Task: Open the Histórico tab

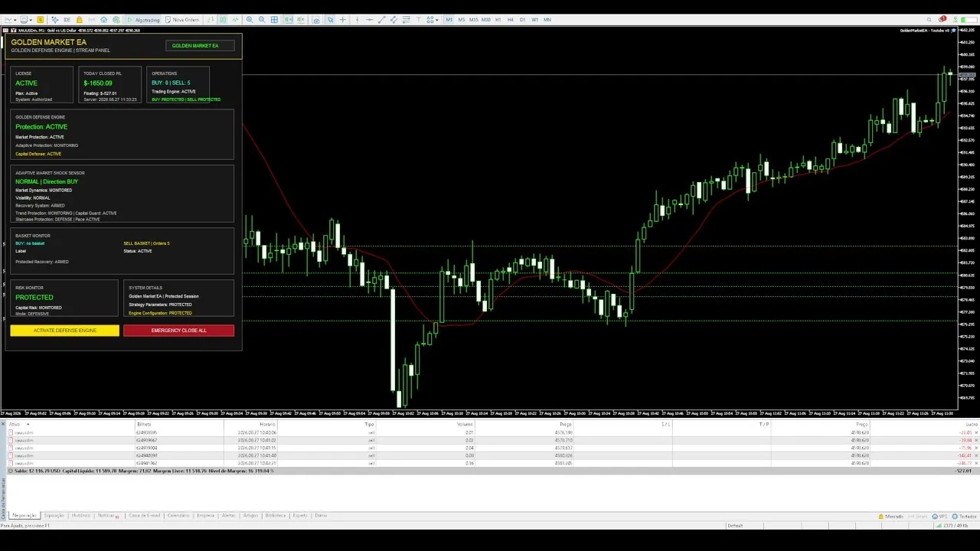Action: [x=80, y=515]
